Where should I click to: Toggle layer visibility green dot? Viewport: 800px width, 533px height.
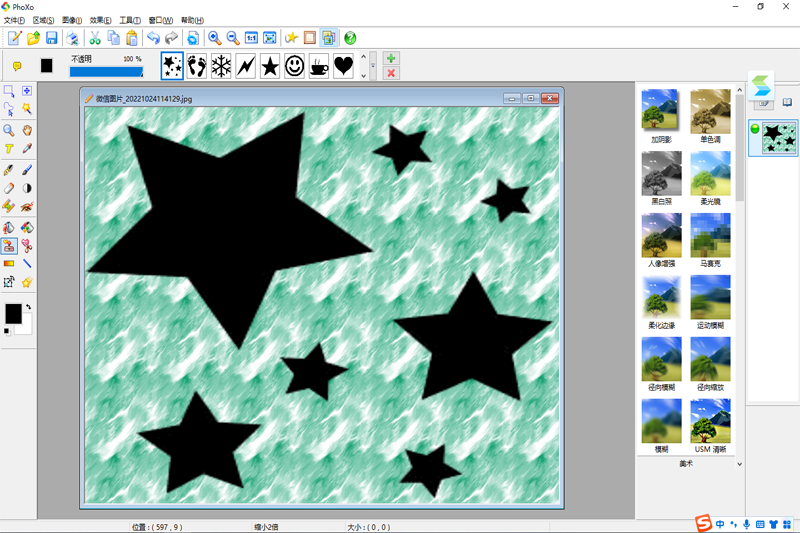click(x=755, y=128)
